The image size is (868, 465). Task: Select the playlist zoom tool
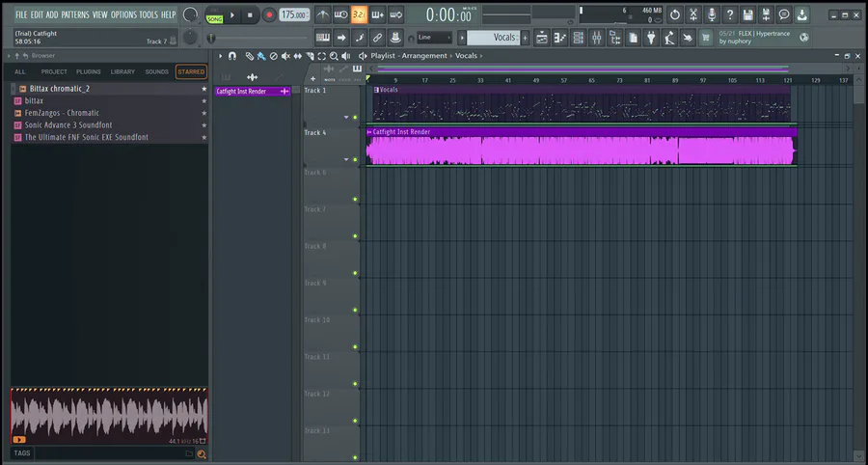tap(334, 56)
